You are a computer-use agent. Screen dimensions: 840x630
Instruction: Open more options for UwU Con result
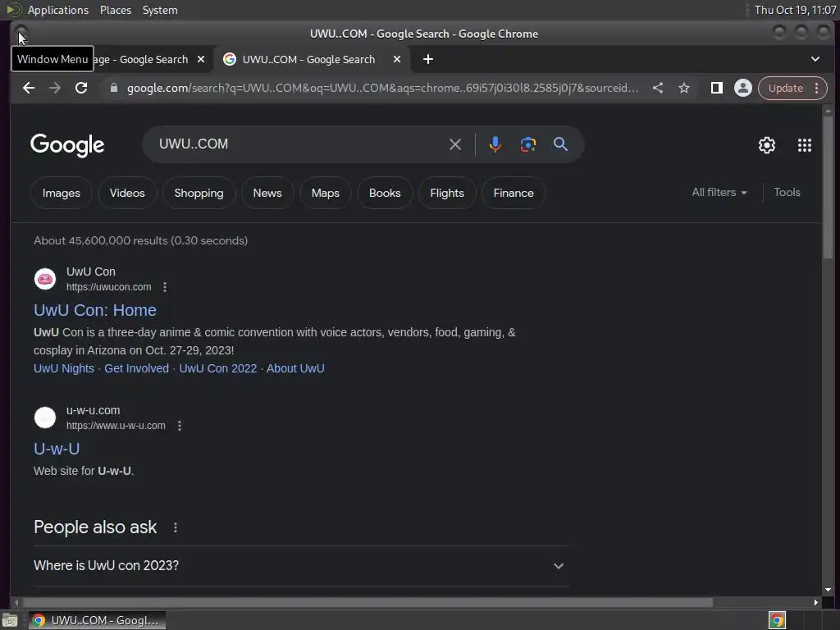(165, 287)
